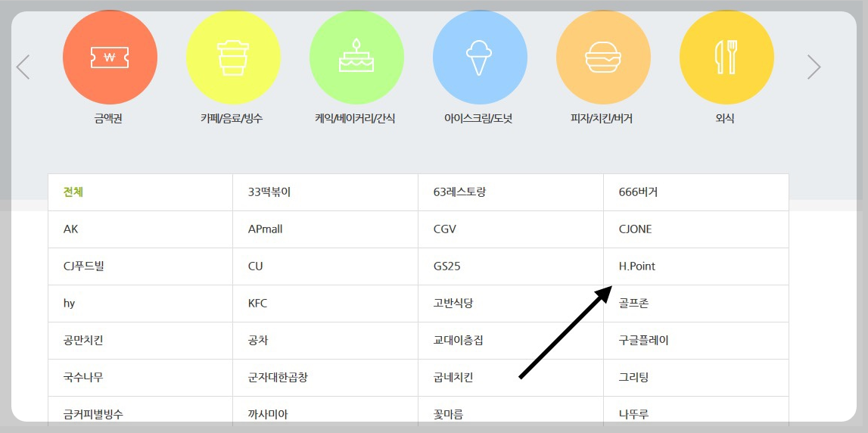The height and width of the screenshot is (433, 868).
Task: Click the 금액권 category label
Action: [x=108, y=119]
